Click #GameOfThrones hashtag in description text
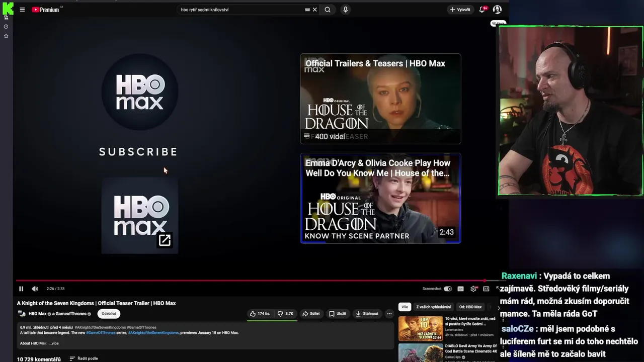644x362 pixels. coord(101,333)
